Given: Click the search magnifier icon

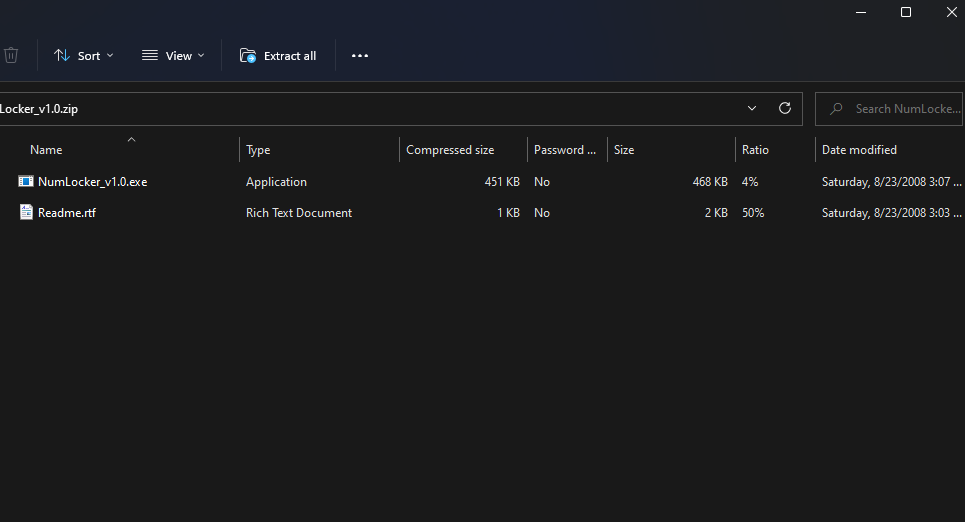Looking at the screenshot, I should [835, 109].
